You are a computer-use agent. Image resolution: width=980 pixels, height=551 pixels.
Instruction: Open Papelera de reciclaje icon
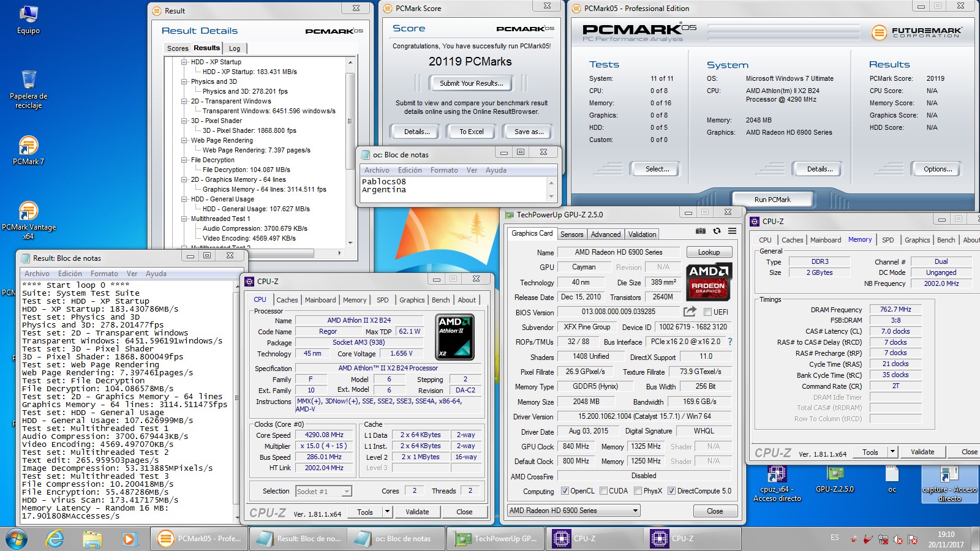point(28,89)
